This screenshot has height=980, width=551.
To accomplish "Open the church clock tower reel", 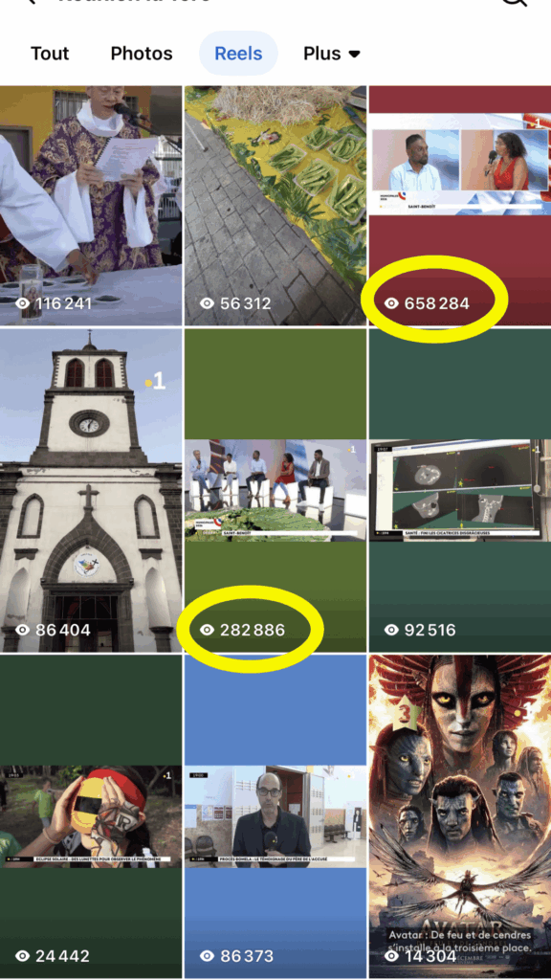I will pos(91,491).
